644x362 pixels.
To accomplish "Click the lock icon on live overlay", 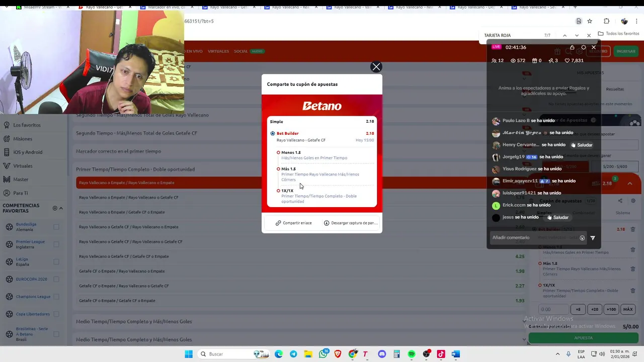I will (x=572, y=47).
